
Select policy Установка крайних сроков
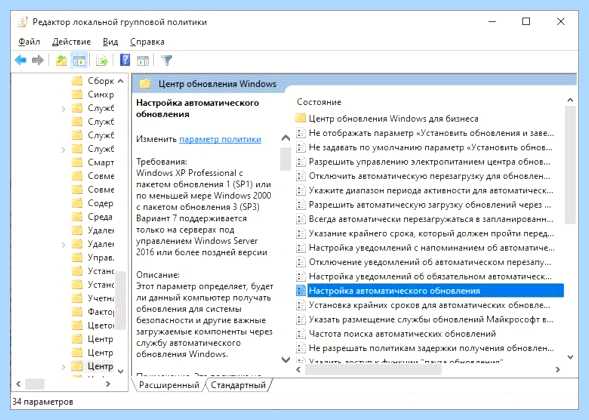[429, 305]
